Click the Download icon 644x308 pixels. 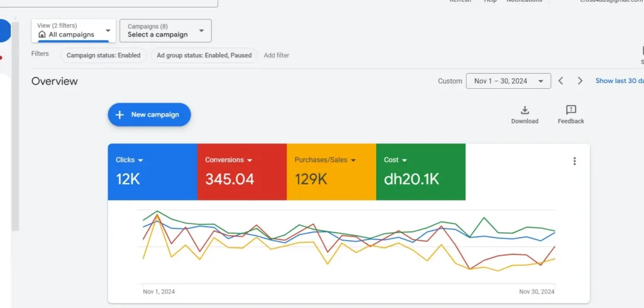[525, 110]
